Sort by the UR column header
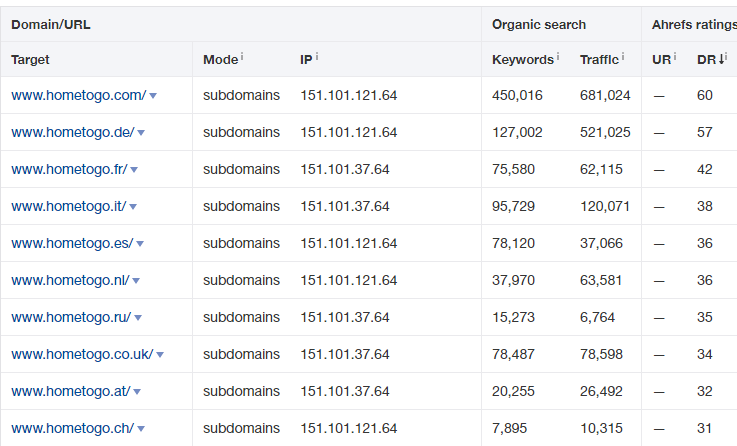The width and height of the screenshot is (737, 446). coord(661,60)
